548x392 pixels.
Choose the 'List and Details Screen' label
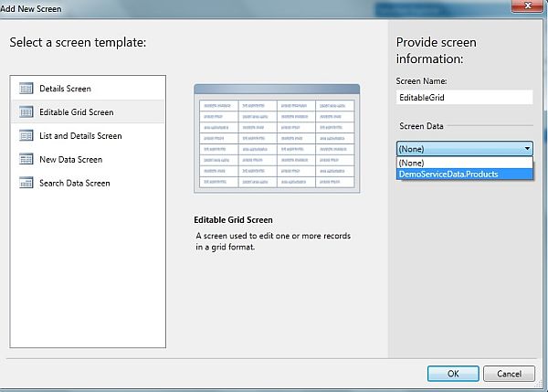[80, 135]
